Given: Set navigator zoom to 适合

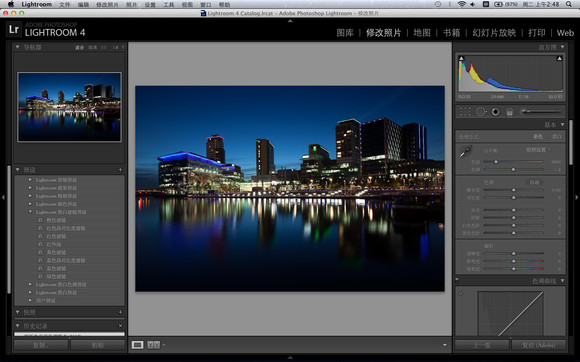Looking at the screenshot, I should 80,47.
